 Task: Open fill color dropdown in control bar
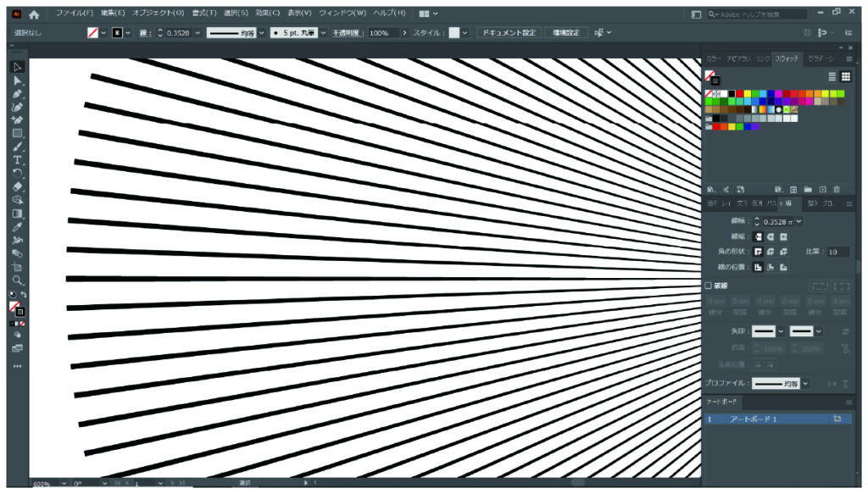103,33
